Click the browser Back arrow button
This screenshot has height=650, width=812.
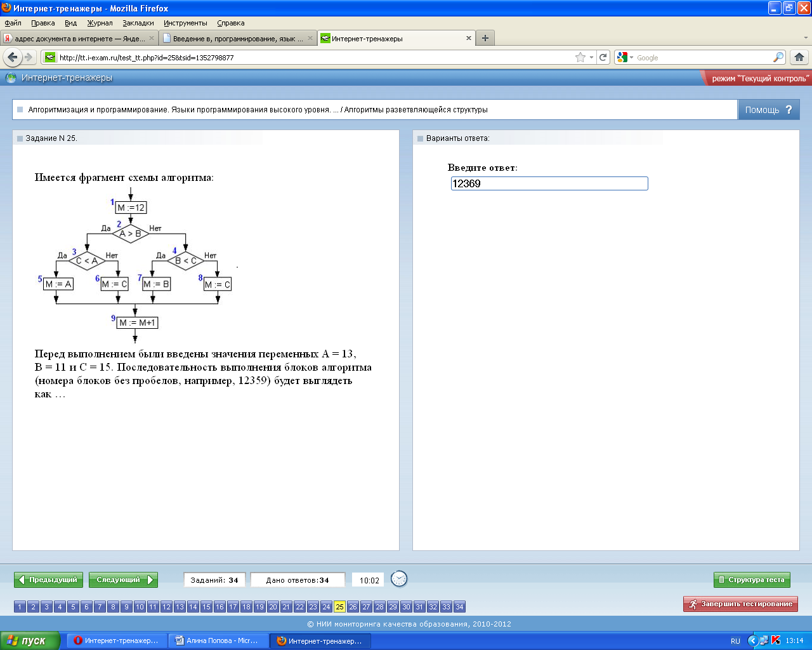tap(12, 57)
